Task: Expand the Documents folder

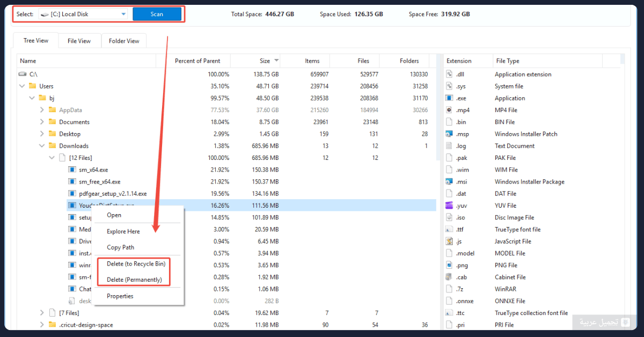Action: [x=42, y=122]
